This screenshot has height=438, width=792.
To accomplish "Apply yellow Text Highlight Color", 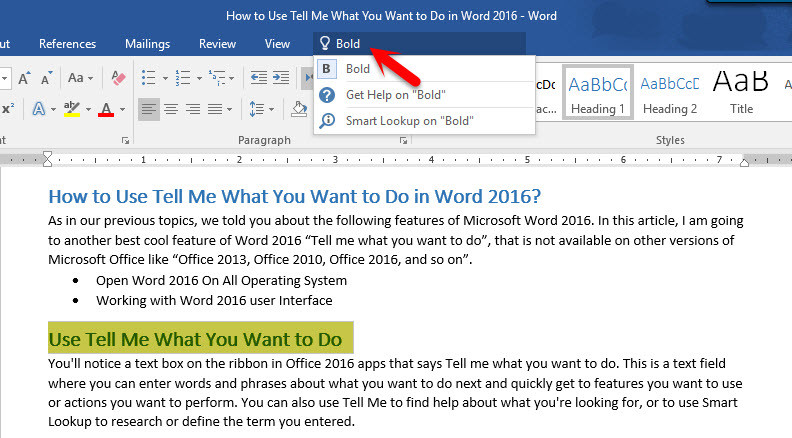I will click(72, 109).
